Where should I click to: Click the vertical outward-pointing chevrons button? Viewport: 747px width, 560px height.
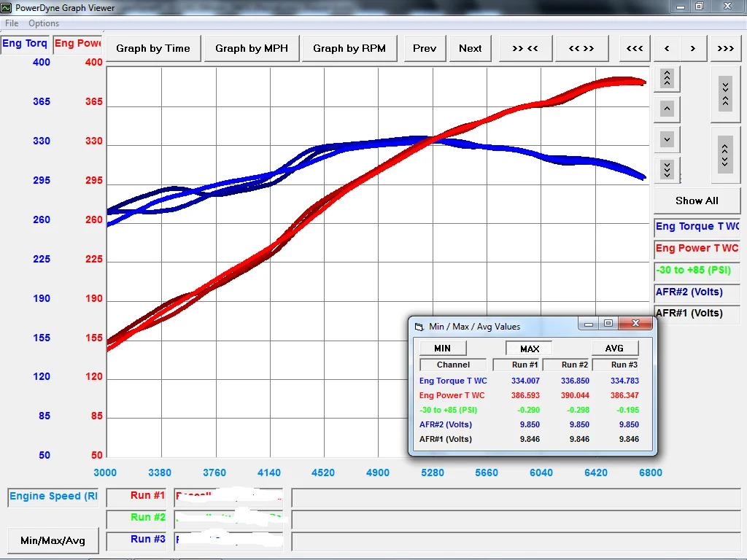(x=726, y=155)
